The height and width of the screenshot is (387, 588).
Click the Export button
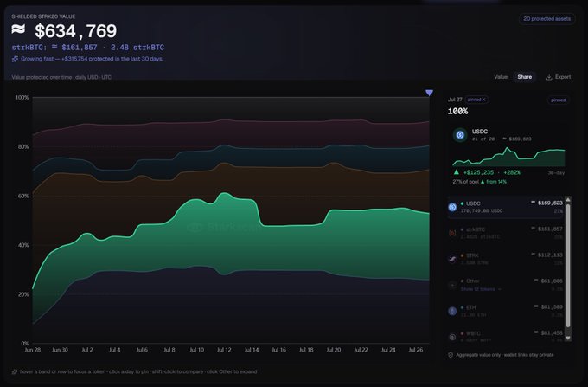click(x=559, y=77)
